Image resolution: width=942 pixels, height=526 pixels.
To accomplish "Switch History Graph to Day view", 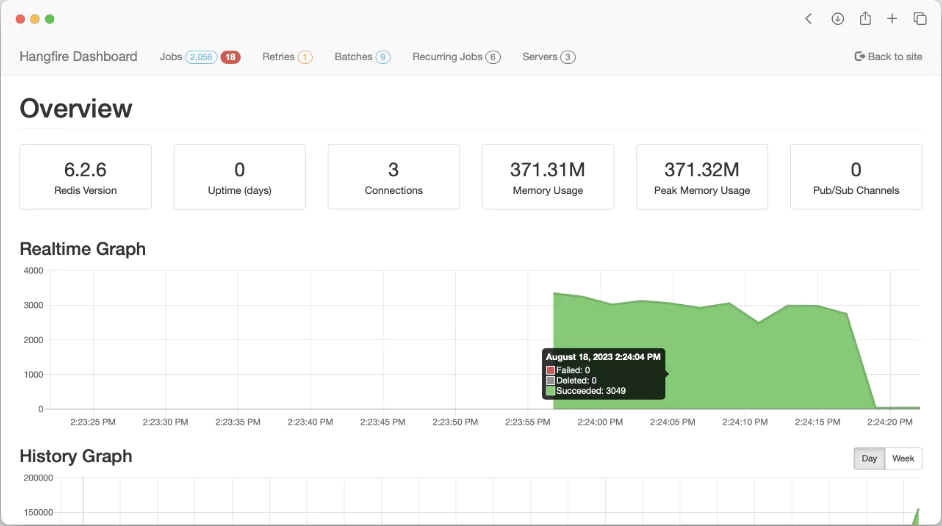I will click(x=869, y=458).
